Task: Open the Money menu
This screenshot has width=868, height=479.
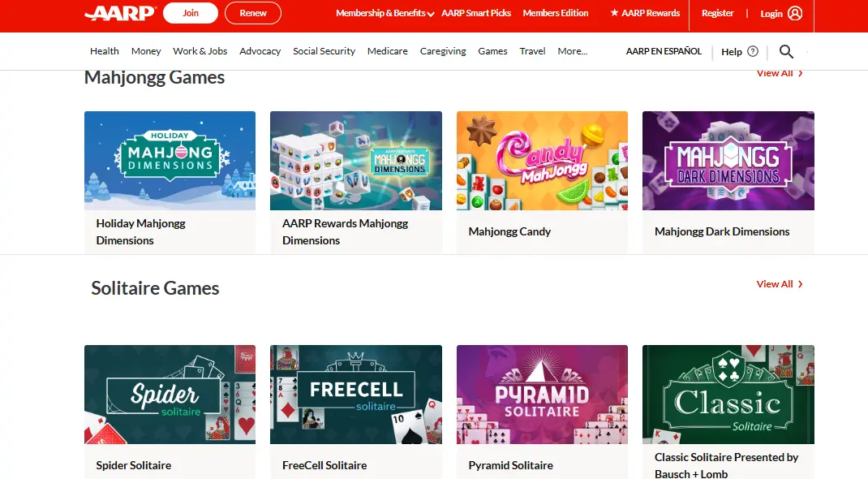Action: pyautogui.click(x=146, y=51)
